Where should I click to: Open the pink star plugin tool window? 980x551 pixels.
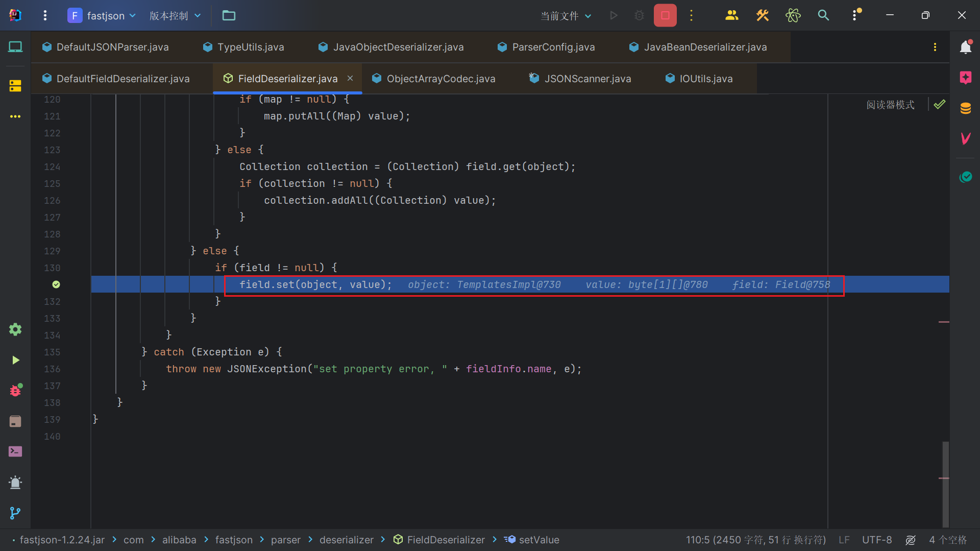(x=966, y=78)
